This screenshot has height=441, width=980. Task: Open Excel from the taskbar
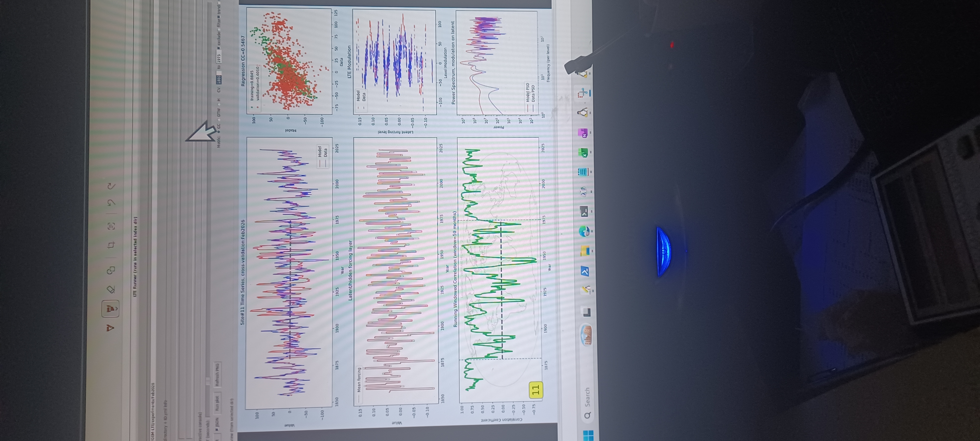coord(583,152)
